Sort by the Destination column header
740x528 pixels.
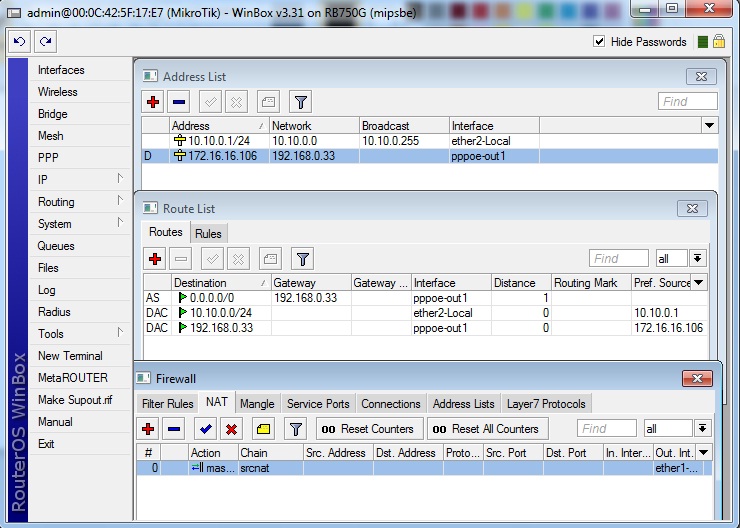[221, 283]
